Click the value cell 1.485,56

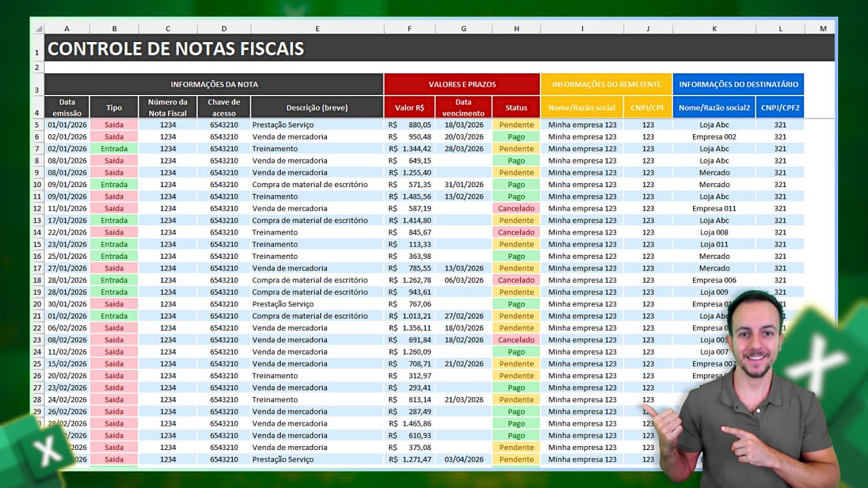point(410,197)
